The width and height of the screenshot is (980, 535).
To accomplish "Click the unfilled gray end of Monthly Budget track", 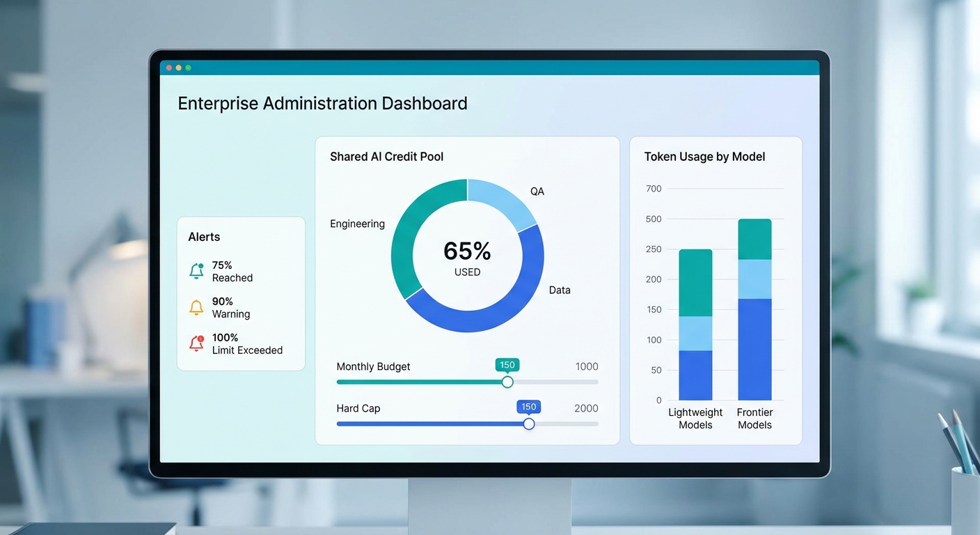I will [x=556, y=382].
